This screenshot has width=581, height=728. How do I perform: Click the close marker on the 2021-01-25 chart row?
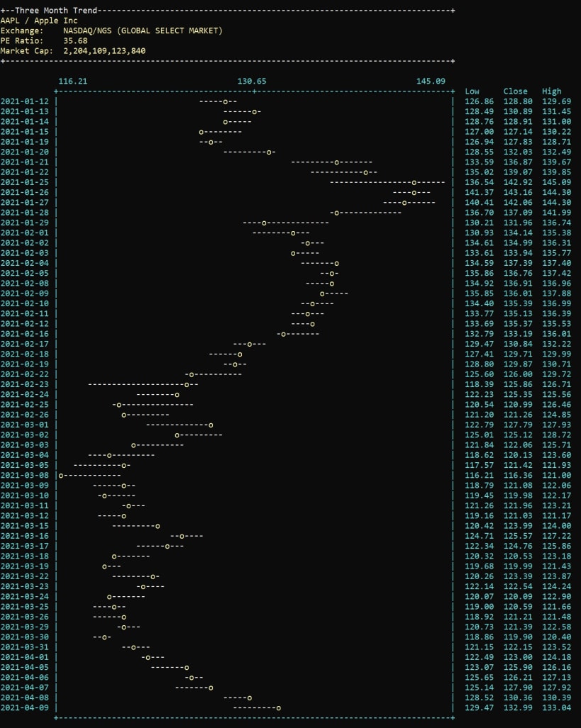tap(414, 183)
